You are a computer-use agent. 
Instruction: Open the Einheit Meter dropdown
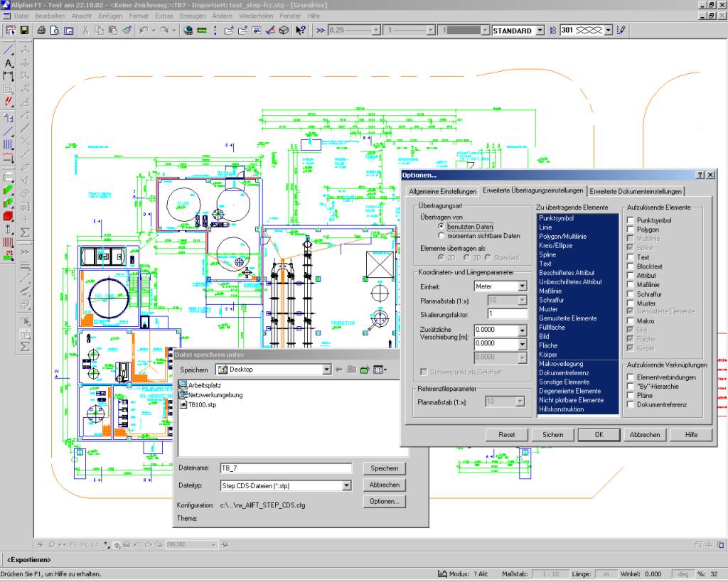tap(522, 286)
